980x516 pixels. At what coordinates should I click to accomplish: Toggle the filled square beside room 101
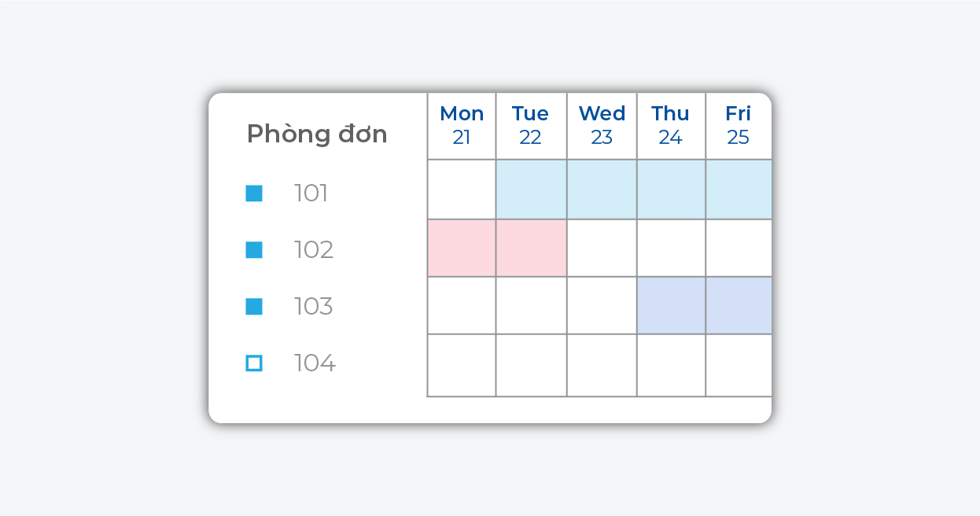coord(254,193)
